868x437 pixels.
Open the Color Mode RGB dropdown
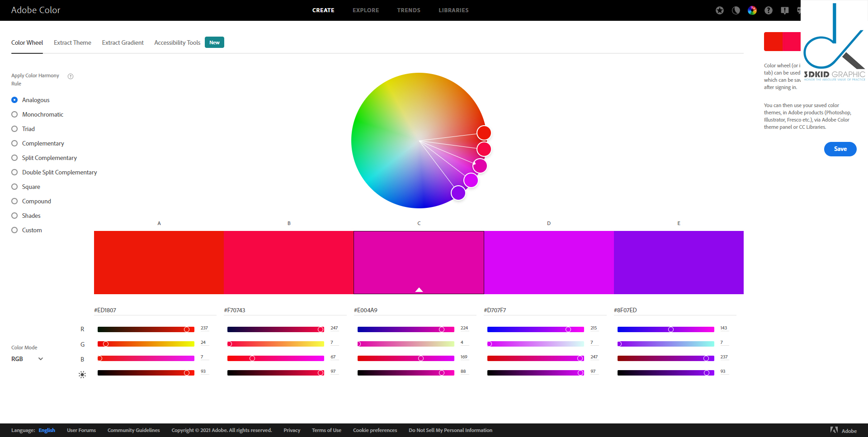27,359
